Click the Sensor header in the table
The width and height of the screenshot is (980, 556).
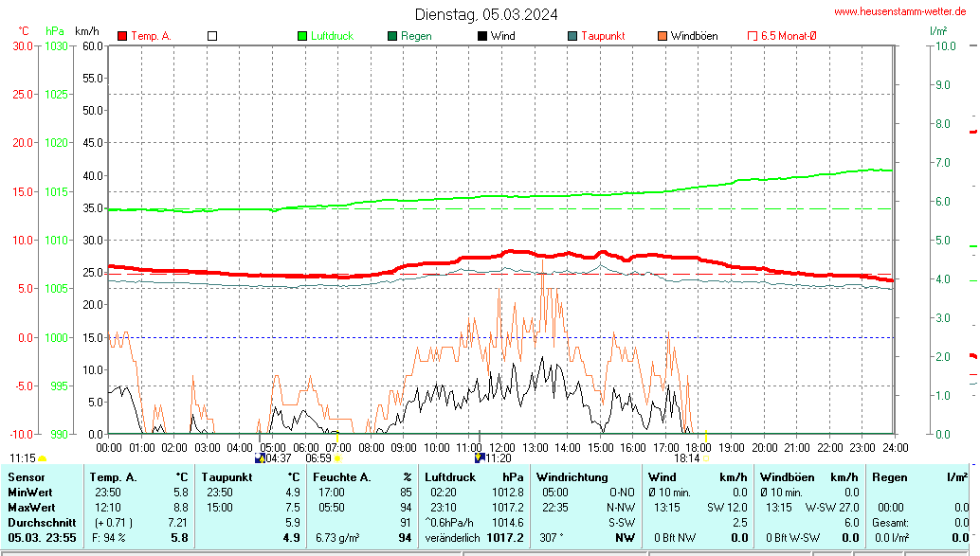27,477
